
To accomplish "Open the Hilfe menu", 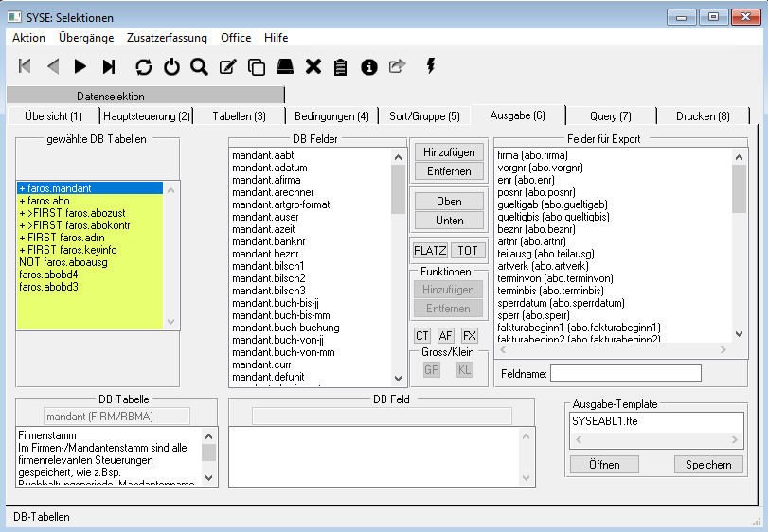I will (x=276, y=38).
